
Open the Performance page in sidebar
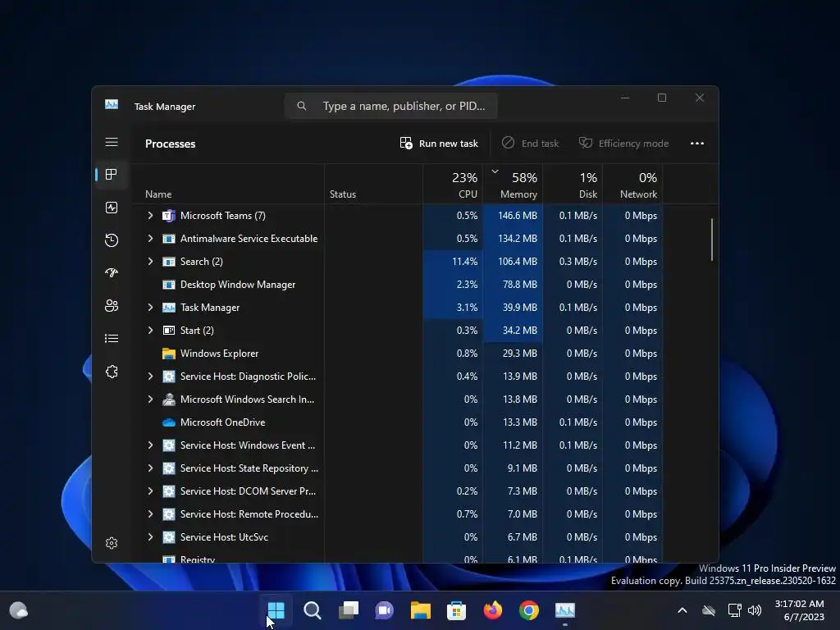(112, 208)
